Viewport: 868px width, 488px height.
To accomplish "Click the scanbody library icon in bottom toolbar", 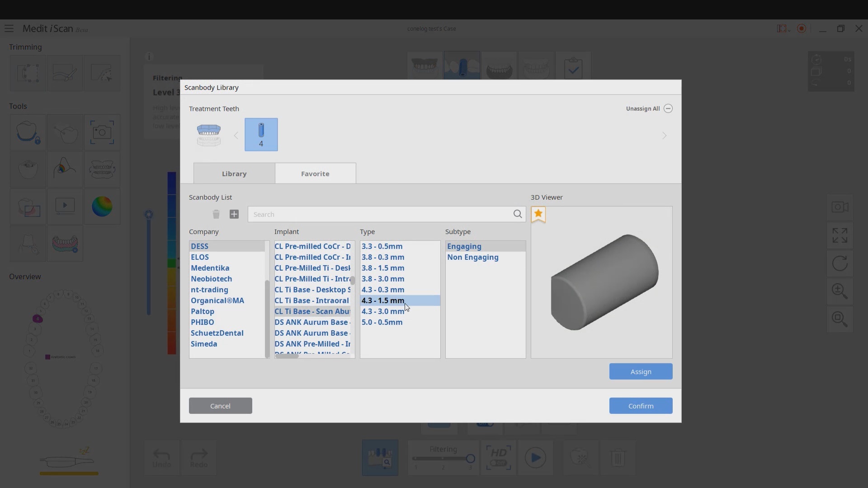I will [380, 458].
